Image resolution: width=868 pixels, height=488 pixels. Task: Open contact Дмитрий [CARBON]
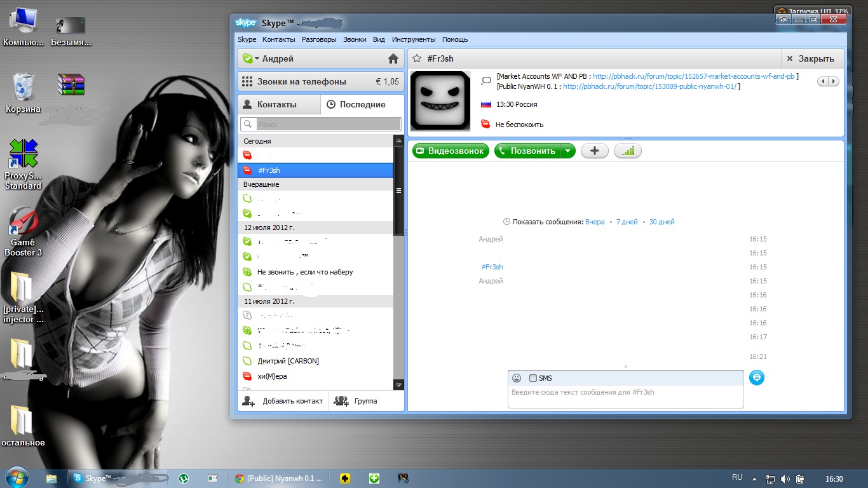316,361
